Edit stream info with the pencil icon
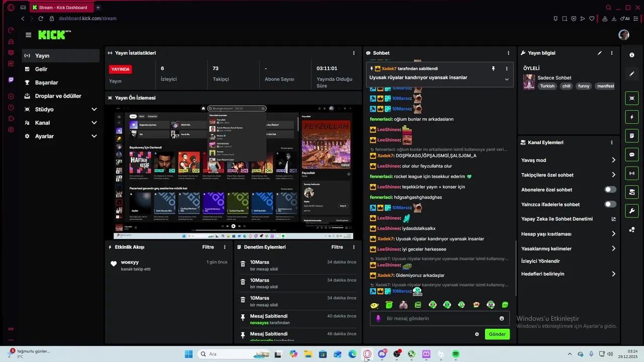Screen dimensions: 644x362 [x=599, y=53]
